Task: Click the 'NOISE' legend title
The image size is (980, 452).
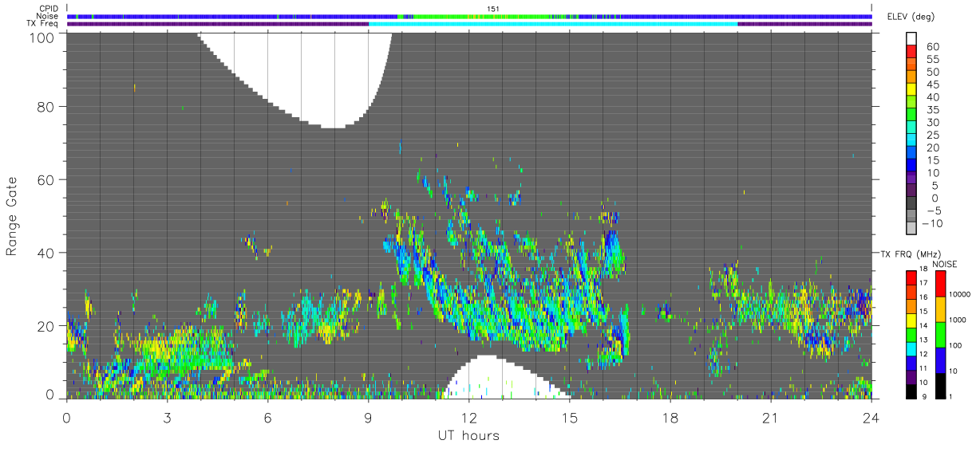Action: point(944,264)
